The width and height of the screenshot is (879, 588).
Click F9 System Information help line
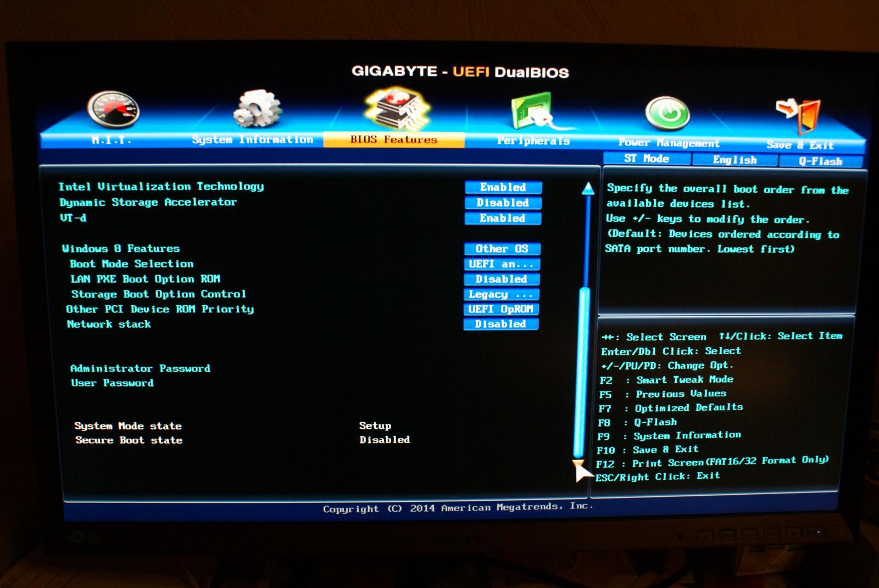pos(669,436)
